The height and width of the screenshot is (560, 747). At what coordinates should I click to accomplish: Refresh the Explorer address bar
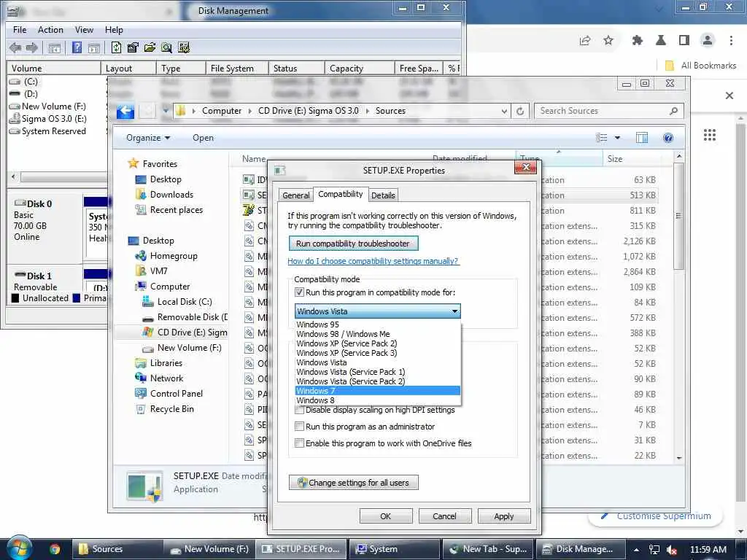coord(520,112)
